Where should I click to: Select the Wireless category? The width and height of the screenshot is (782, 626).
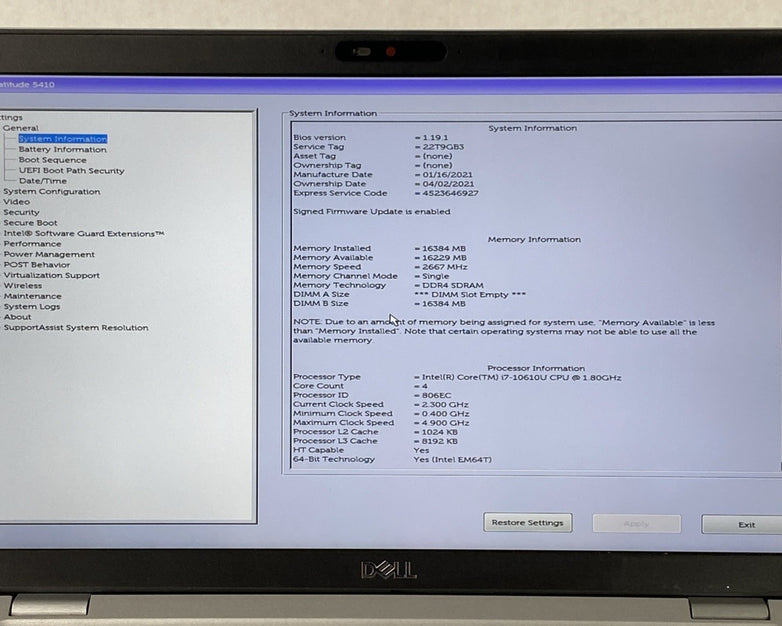click(23, 286)
